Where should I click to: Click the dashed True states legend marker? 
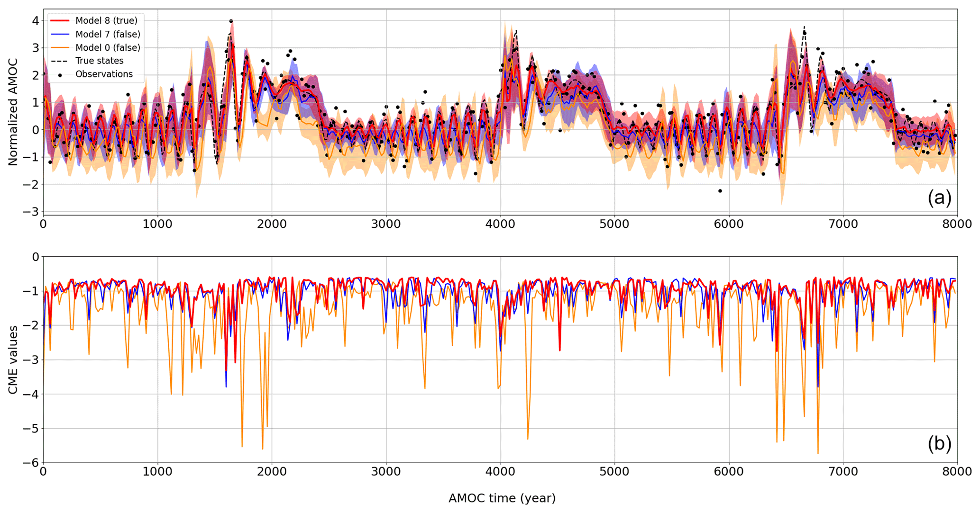pyautogui.click(x=60, y=61)
